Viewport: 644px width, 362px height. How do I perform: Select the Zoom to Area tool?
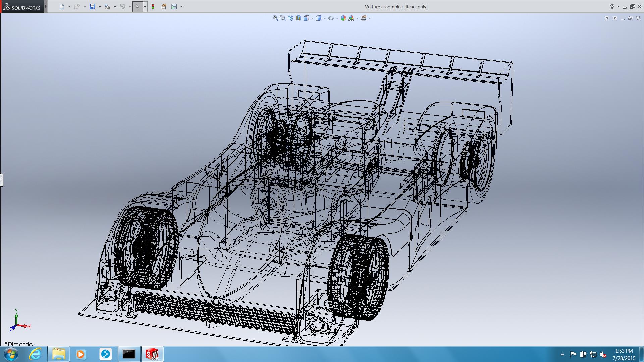click(283, 18)
